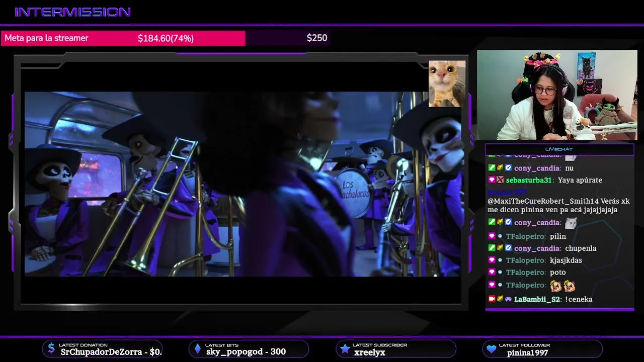Click the controller badge beside LaBambii_S2
Viewport: 644px width, 362px height.
tap(508, 299)
